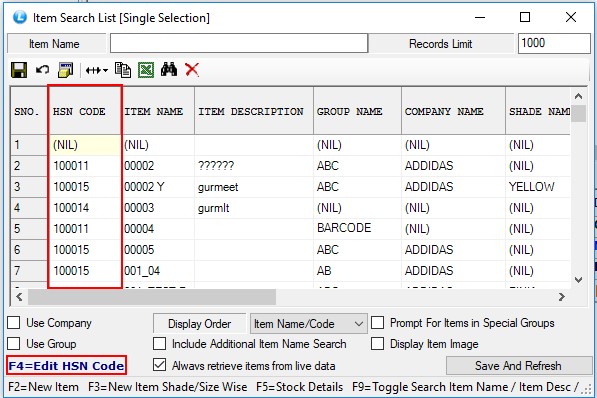Viewport: 597px width, 398px height.
Task: Export the list with the Excel icon
Action: click(x=146, y=70)
